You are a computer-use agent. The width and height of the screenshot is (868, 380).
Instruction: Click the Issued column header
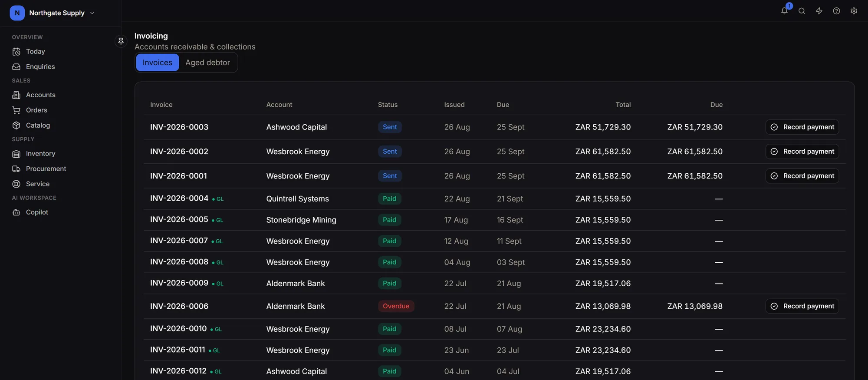point(454,105)
